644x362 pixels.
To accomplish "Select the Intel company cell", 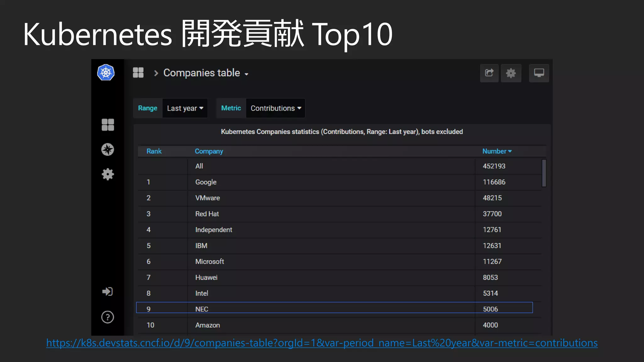I will tap(331, 293).
